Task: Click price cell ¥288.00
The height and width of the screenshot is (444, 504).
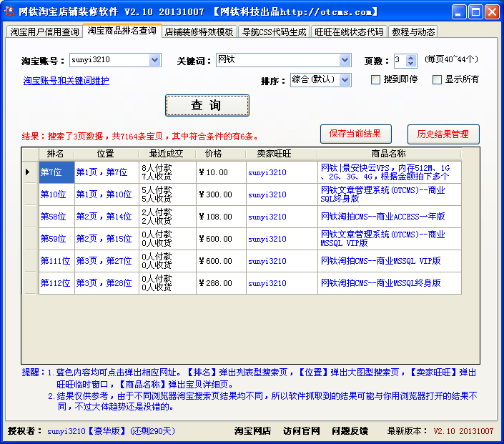Action: [221, 283]
